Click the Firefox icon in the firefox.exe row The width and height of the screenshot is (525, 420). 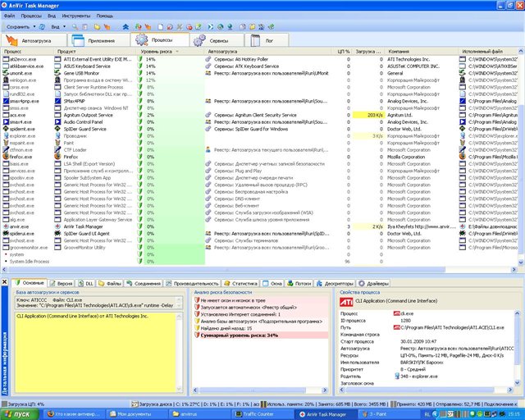point(6,157)
